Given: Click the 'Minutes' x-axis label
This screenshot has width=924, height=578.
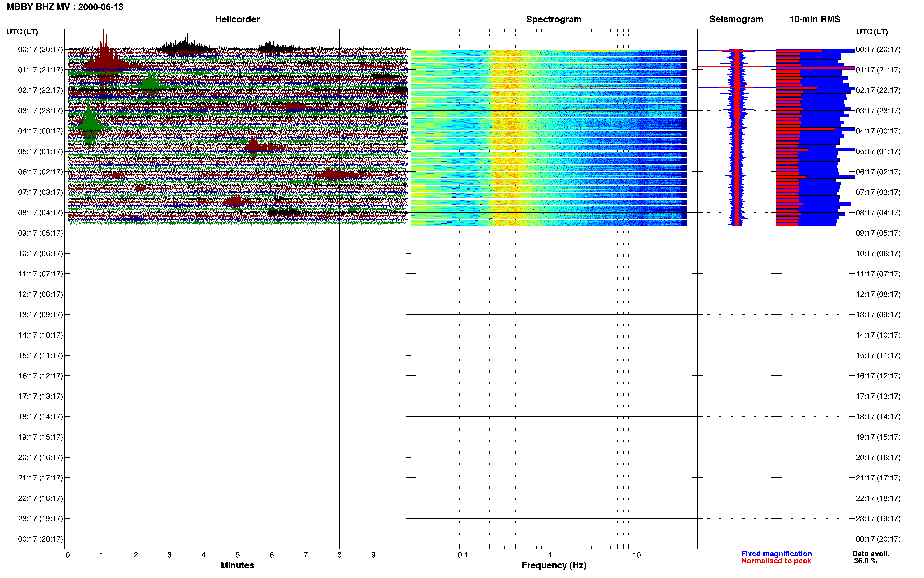Looking at the screenshot, I should 237,565.
